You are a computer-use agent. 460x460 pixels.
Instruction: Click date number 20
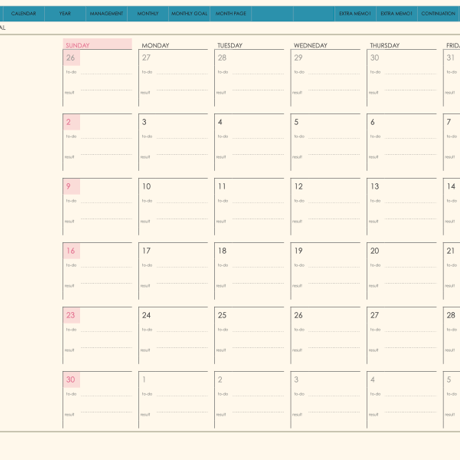(375, 251)
